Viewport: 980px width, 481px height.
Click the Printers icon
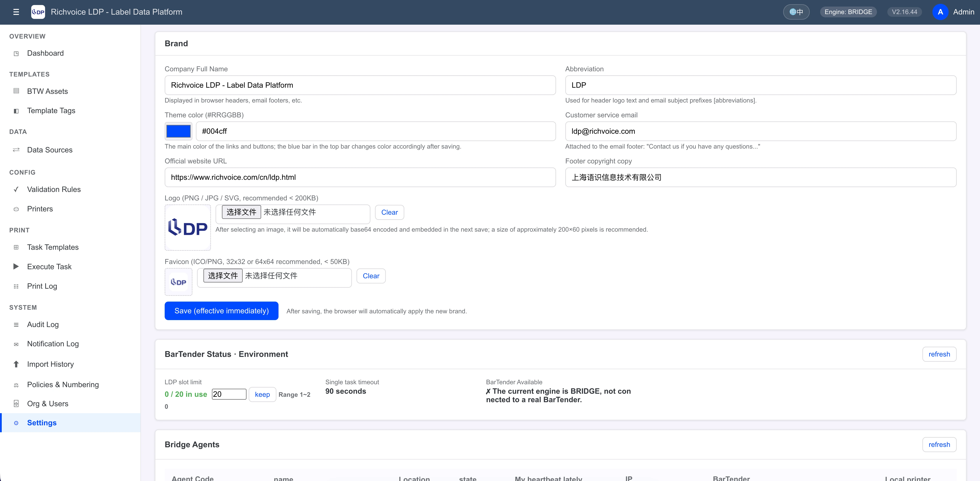tap(16, 209)
